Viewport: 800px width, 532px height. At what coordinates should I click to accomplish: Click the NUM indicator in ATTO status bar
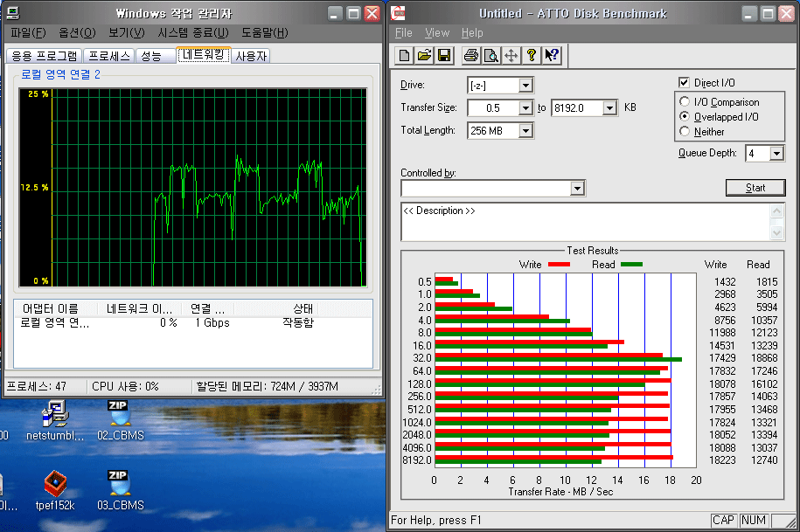point(754,521)
